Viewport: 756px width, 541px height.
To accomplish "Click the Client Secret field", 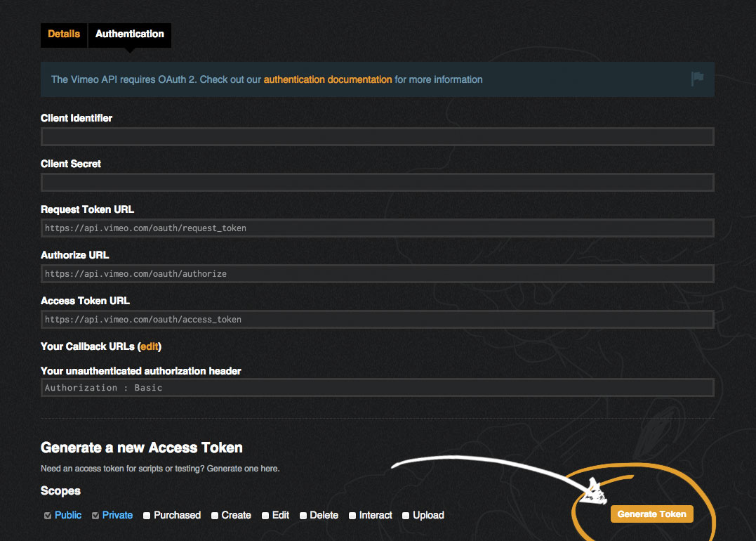I will pyautogui.click(x=377, y=183).
